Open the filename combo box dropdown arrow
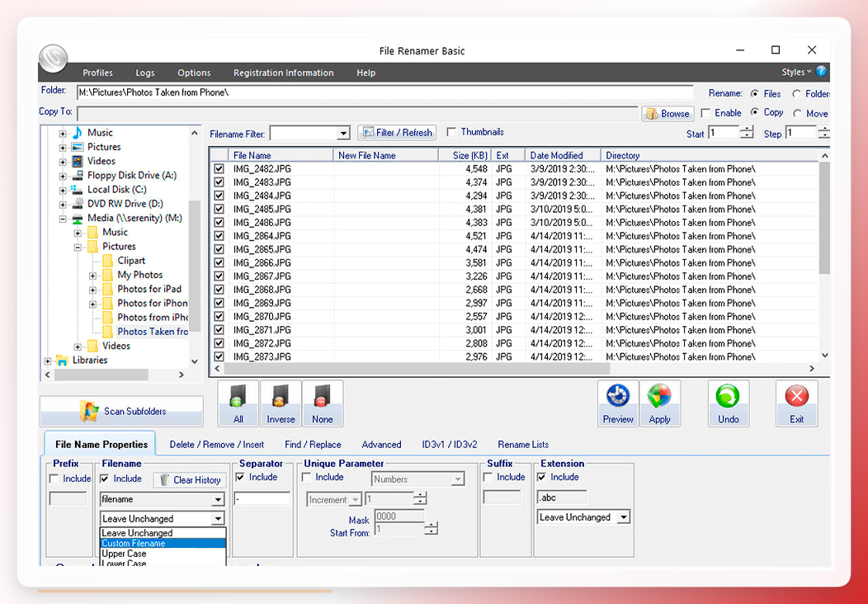The width and height of the screenshot is (868, 604). coord(218,499)
